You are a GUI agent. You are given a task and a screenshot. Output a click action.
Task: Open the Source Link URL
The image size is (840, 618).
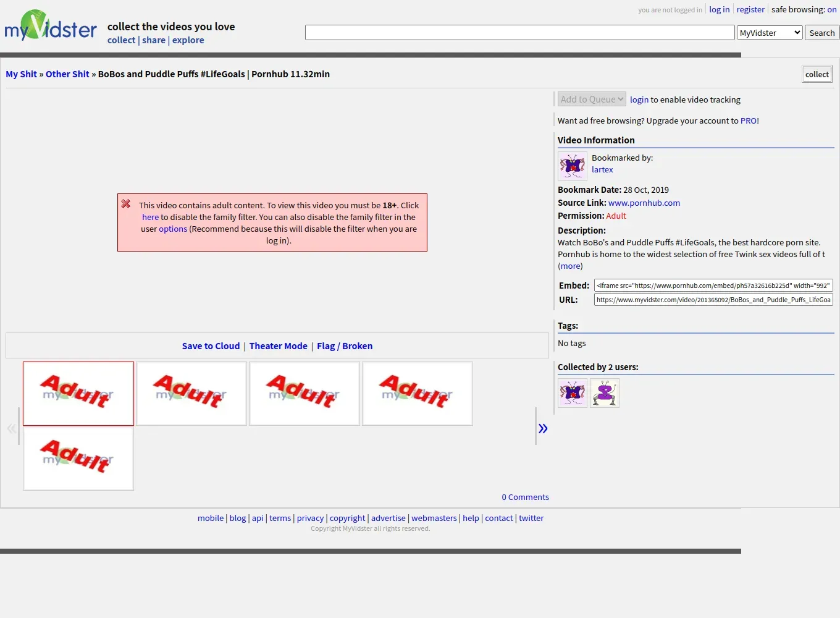click(644, 203)
